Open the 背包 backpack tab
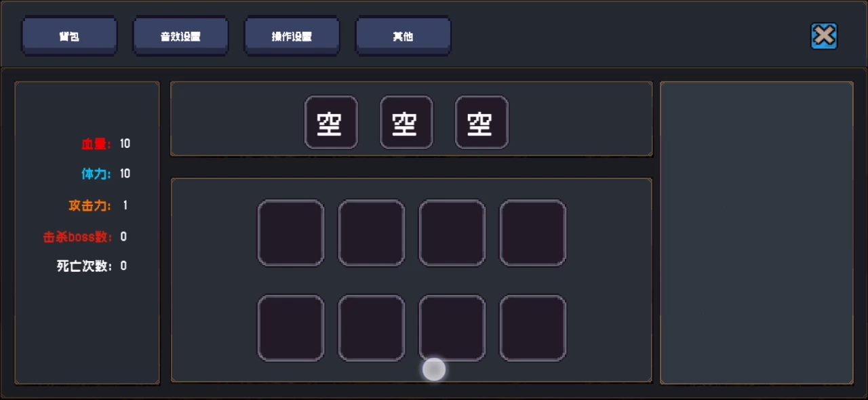The height and width of the screenshot is (400, 868). (x=69, y=36)
